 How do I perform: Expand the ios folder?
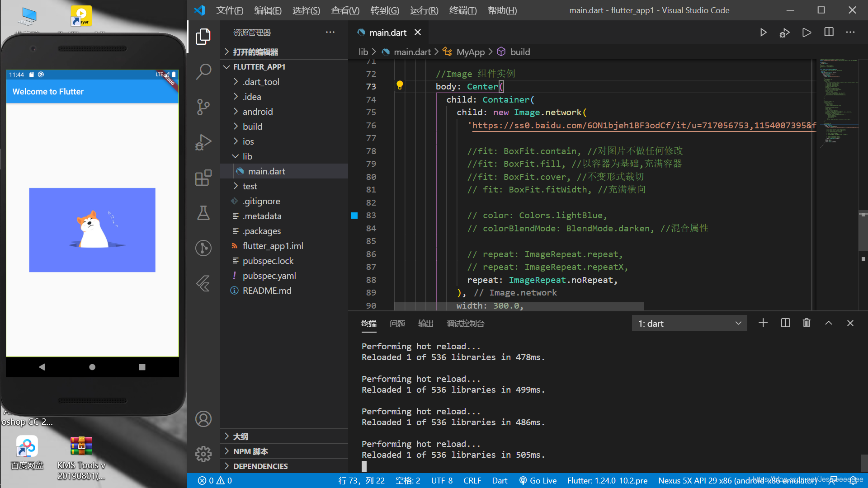pos(283,141)
